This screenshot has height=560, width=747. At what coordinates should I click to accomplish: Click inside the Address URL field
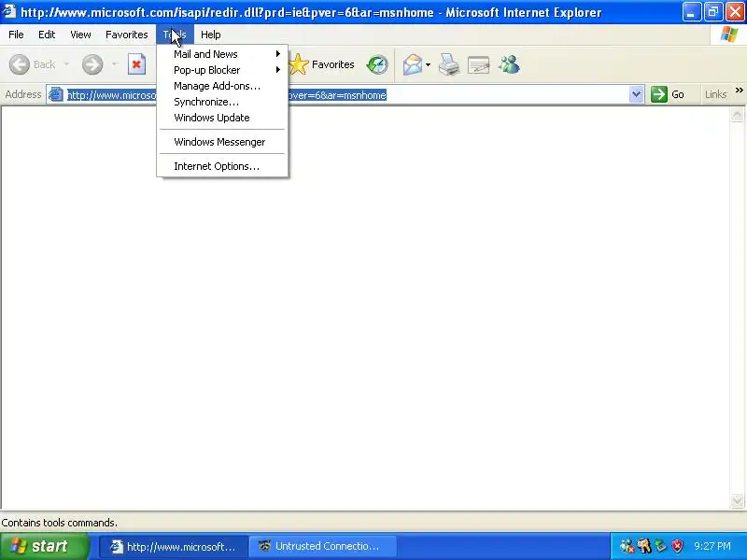[346, 95]
